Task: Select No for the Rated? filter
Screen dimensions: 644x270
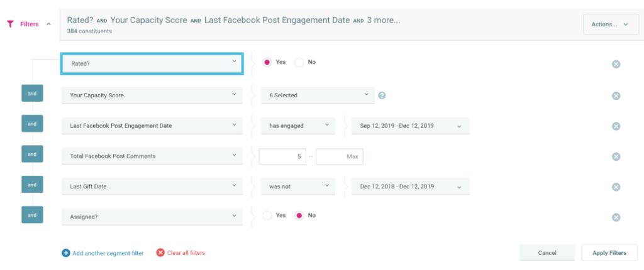Action: (299, 62)
